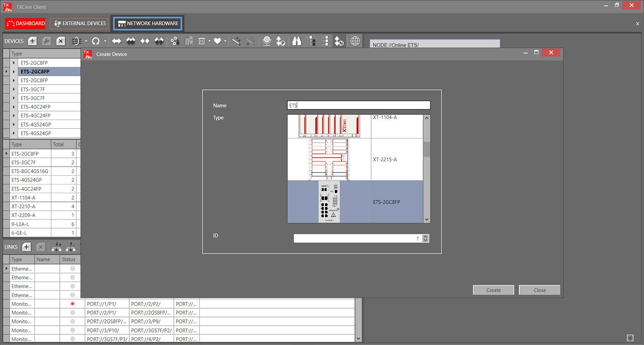Click the Close button in Create Device dialog
This screenshot has width=644, height=345.
(540, 290)
